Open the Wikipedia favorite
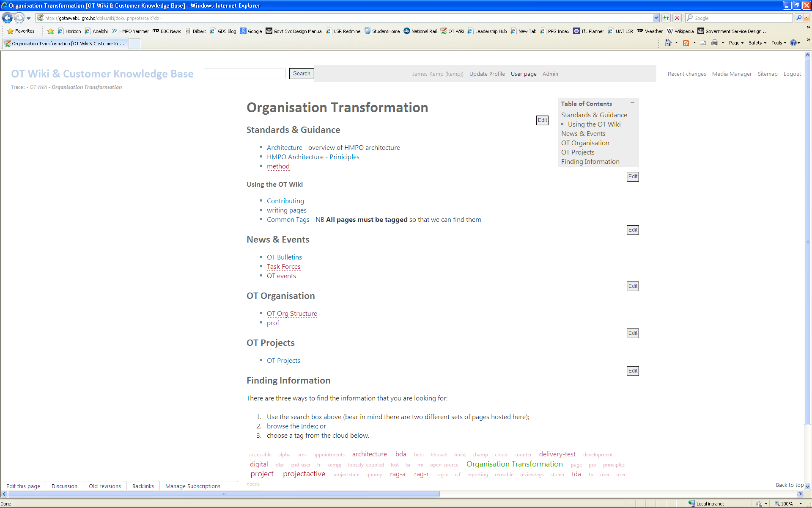Image resolution: width=812 pixels, height=508 pixels. click(680, 31)
